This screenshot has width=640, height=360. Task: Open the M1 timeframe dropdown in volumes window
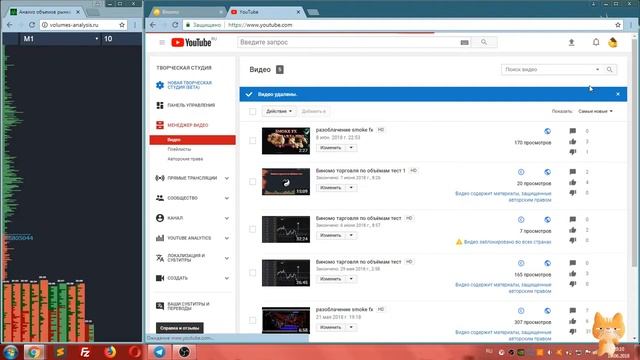(x=60, y=39)
